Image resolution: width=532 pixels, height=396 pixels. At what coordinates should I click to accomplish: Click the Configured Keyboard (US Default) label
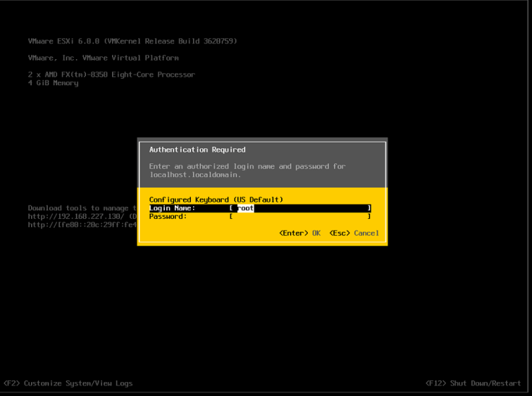tap(216, 199)
